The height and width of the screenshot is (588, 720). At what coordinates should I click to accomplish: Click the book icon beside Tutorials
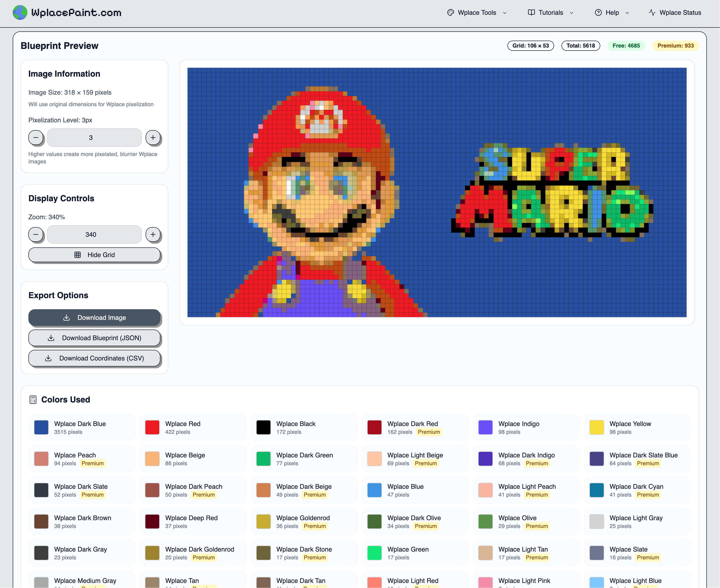tap(531, 12)
